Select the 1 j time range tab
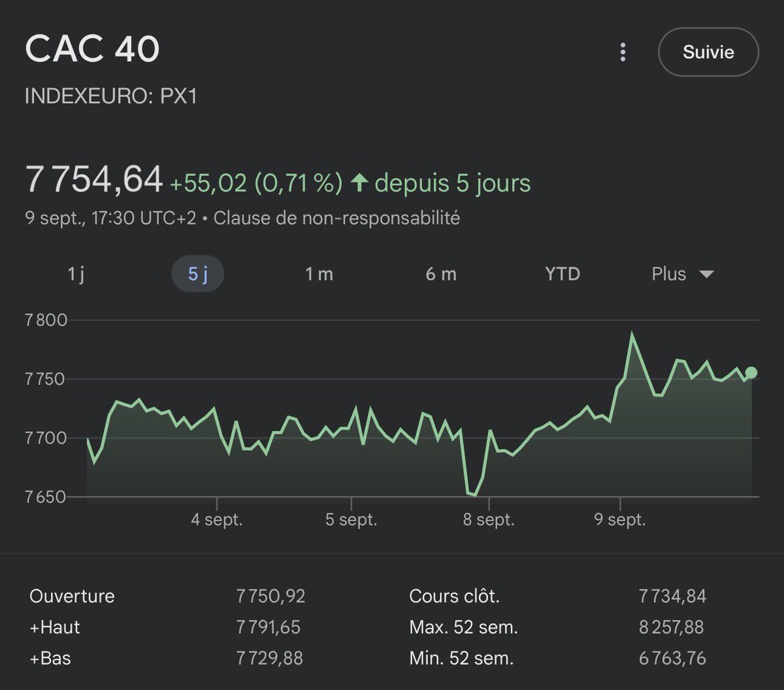This screenshot has height=690, width=784. click(76, 274)
